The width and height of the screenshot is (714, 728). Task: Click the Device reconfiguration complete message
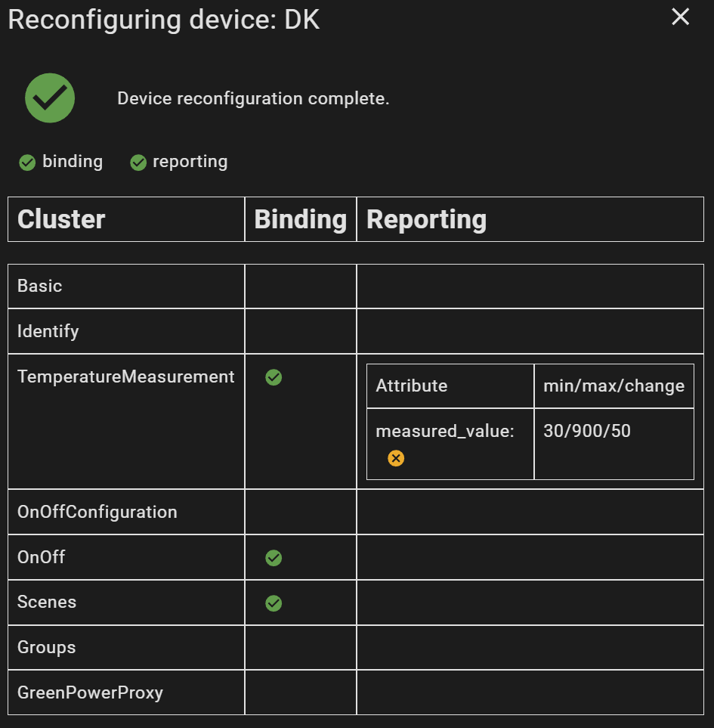click(253, 99)
